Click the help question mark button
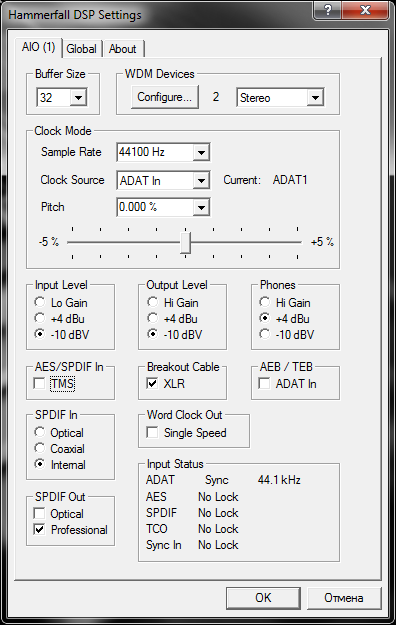Viewport: 396px width, 625px height. pos(327,10)
